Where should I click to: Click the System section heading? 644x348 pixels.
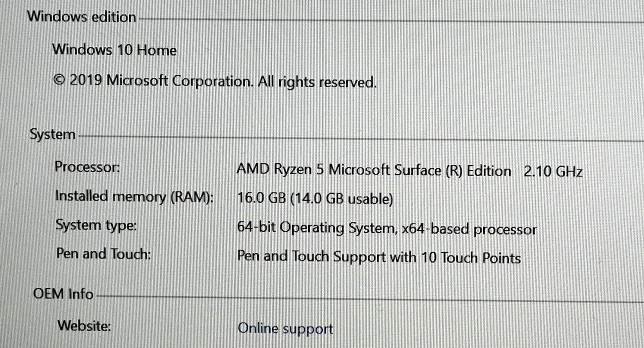(x=52, y=134)
